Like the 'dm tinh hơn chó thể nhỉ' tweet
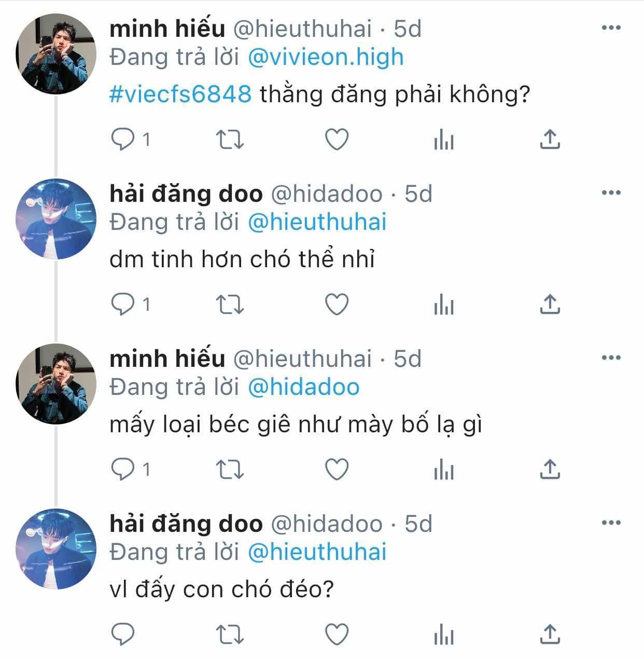This screenshot has width=644, height=659. click(x=337, y=304)
